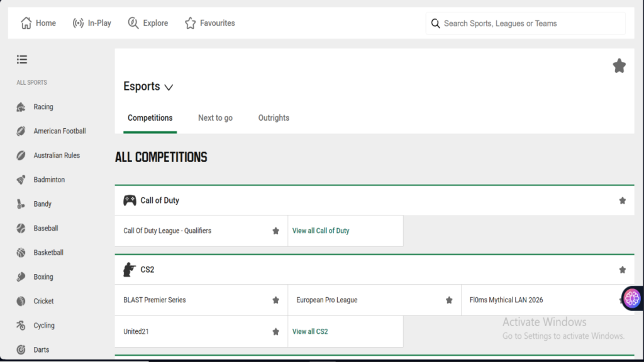Click the search Sports, Leagues or Teams field
Screen dimensions: 644x362
[x=525, y=23]
